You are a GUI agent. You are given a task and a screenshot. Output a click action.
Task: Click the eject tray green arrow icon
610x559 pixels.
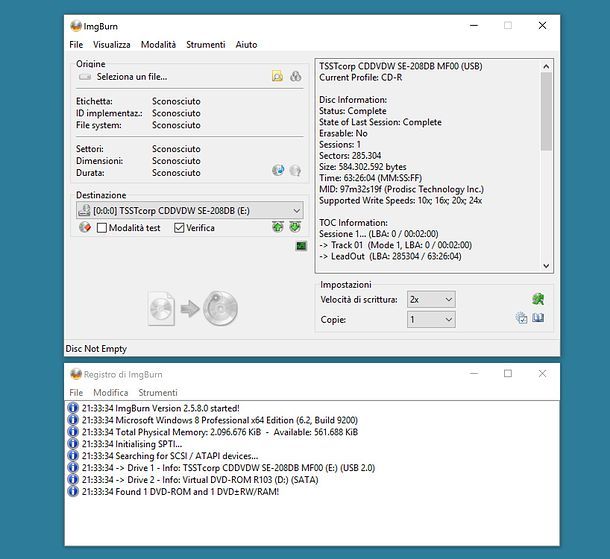(x=277, y=227)
